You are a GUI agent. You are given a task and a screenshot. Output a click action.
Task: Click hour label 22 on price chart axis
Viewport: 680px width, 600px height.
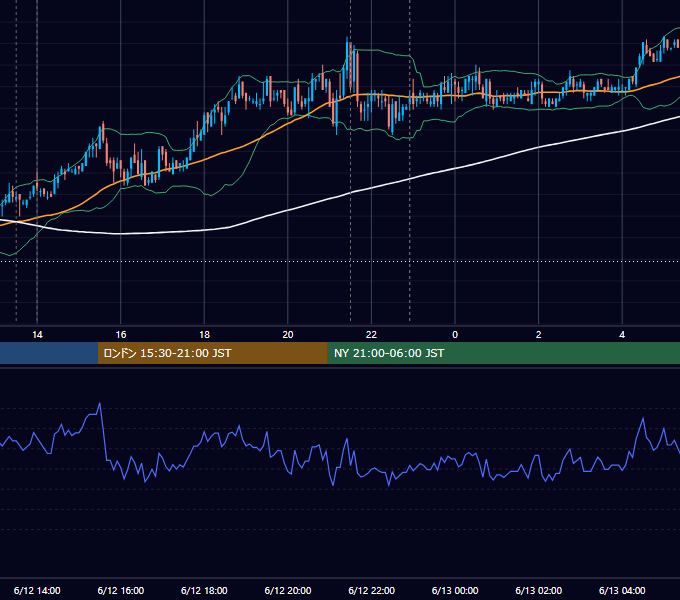click(372, 335)
